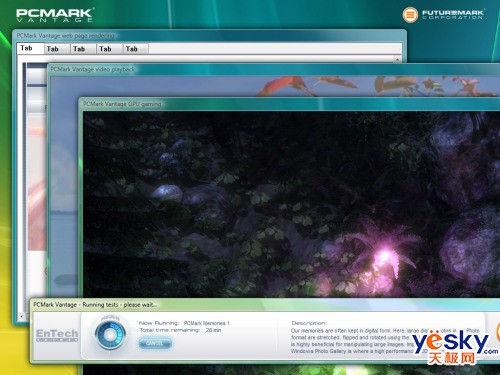The image size is (500, 375).
Task: Open the third Tab
Action: point(83,49)
